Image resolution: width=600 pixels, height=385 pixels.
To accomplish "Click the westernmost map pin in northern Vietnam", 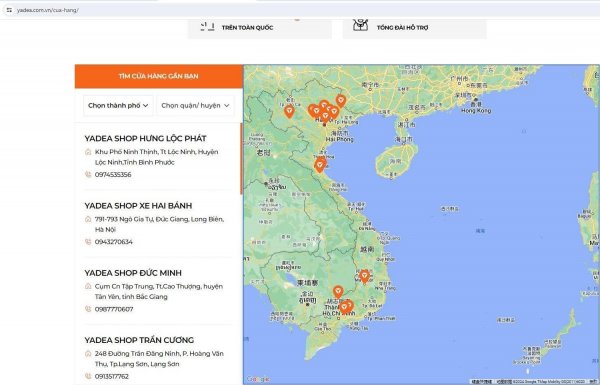I will (289, 112).
